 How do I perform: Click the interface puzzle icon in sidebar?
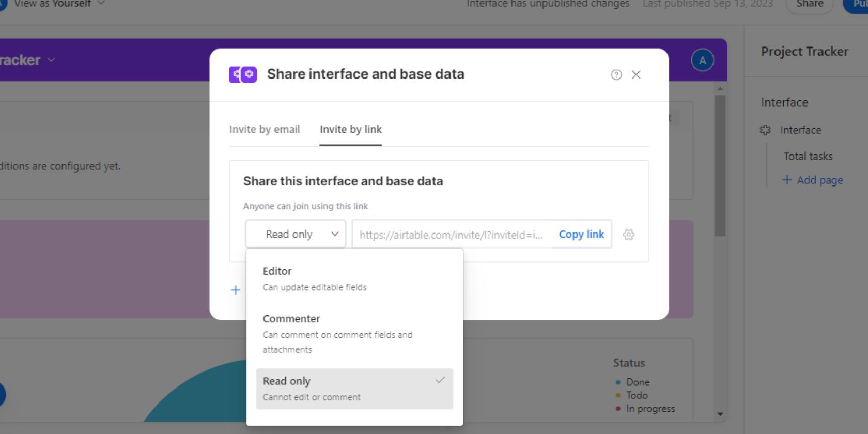click(765, 130)
